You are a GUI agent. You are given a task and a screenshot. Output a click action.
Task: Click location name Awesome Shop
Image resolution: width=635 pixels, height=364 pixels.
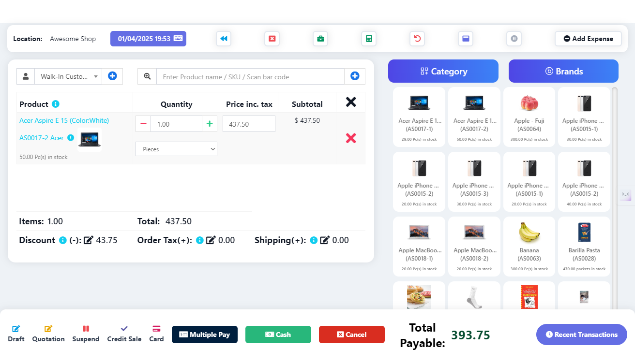click(x=73, y=39)
